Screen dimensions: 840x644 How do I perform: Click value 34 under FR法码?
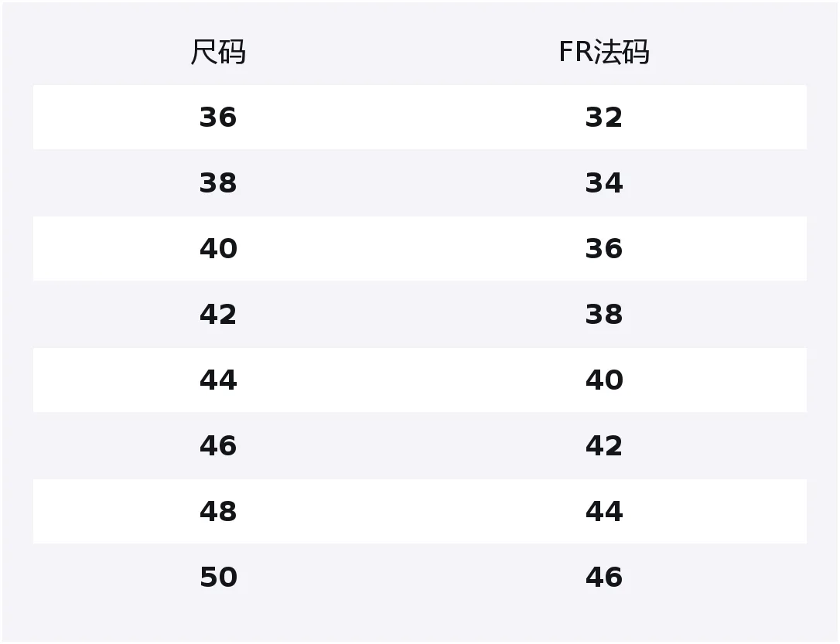(x=603, y=183)
